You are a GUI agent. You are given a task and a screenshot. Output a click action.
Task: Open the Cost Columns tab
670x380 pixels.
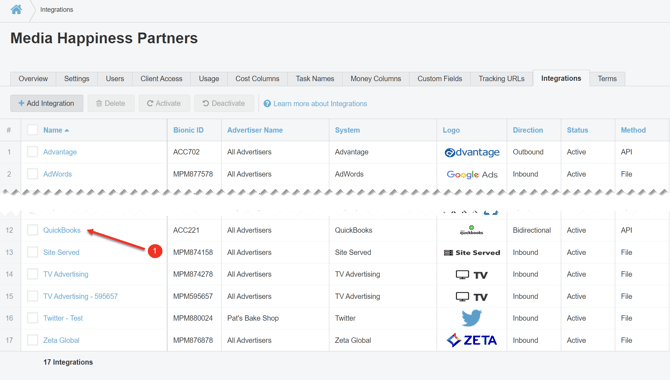(257, 79)
